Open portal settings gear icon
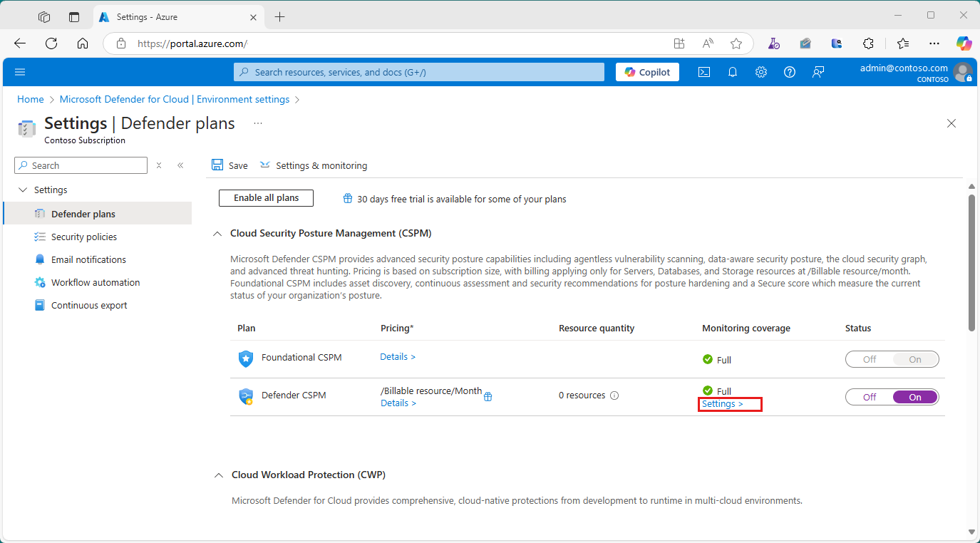This screenshot has width=980, height=543. click(x=761, y=72)
